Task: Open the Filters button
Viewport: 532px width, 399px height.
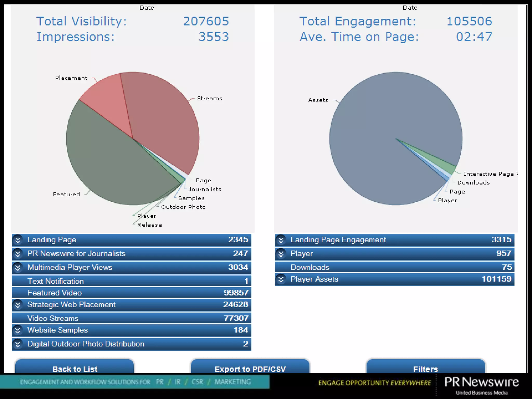Action: 425,368
